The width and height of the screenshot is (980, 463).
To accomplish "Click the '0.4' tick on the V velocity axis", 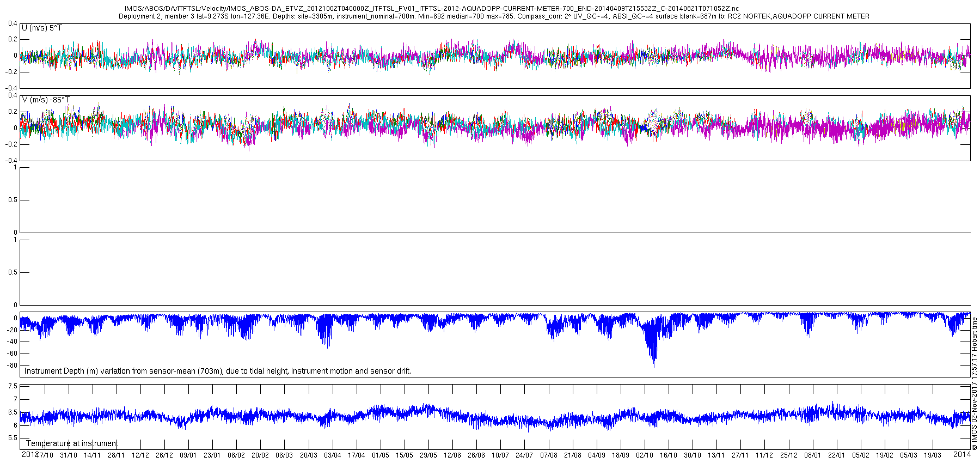I will pyautogui.click(x=13, y=95).
